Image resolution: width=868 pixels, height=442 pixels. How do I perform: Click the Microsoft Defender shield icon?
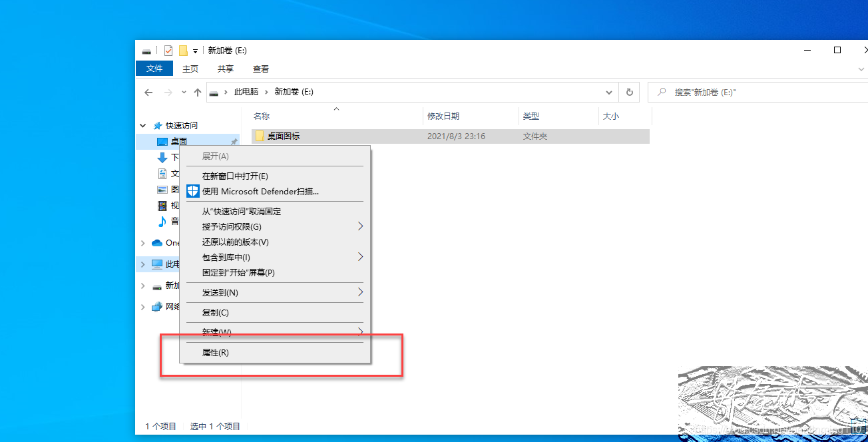(192, 192)
